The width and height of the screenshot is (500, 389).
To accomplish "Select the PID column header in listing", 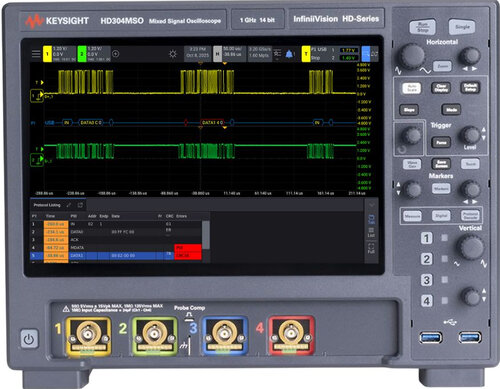I will 74,216.
